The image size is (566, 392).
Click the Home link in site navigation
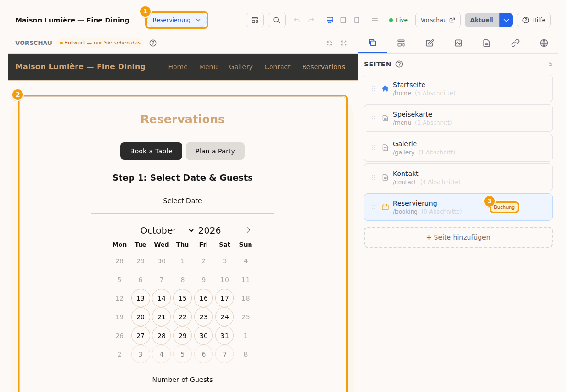pos(178,67)
